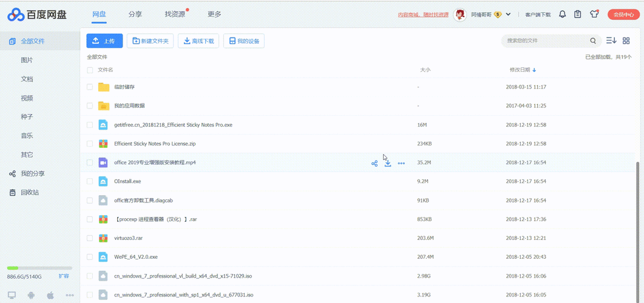Select 全部文件 in the sidebar
This screenshot has height=303, width=644.
click(40, 41)
